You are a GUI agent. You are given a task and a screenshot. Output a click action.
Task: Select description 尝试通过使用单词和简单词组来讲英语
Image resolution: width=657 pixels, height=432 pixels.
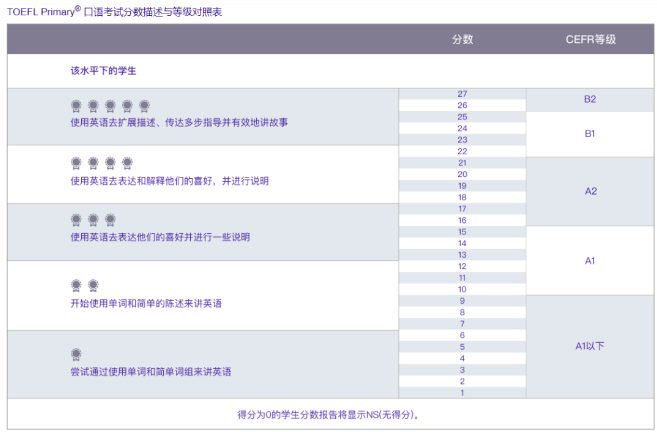point(150,371)
